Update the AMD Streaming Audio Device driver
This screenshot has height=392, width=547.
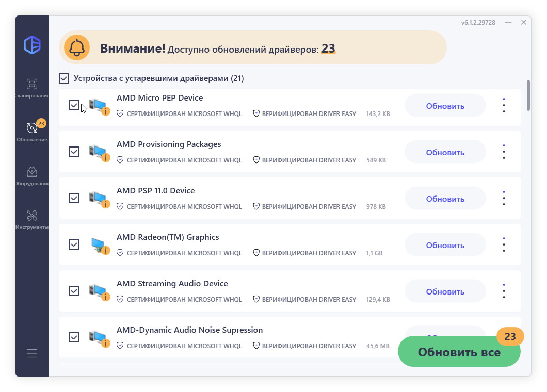[x=445, y=291]
